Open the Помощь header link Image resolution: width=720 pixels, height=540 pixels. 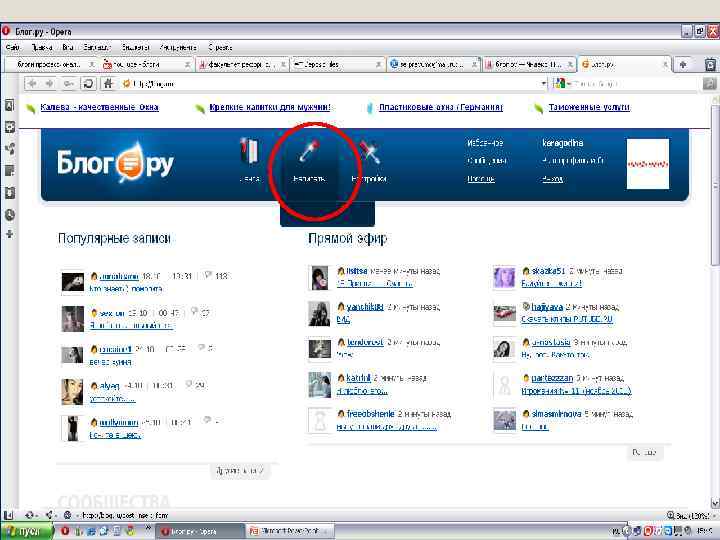click(481, 179)
